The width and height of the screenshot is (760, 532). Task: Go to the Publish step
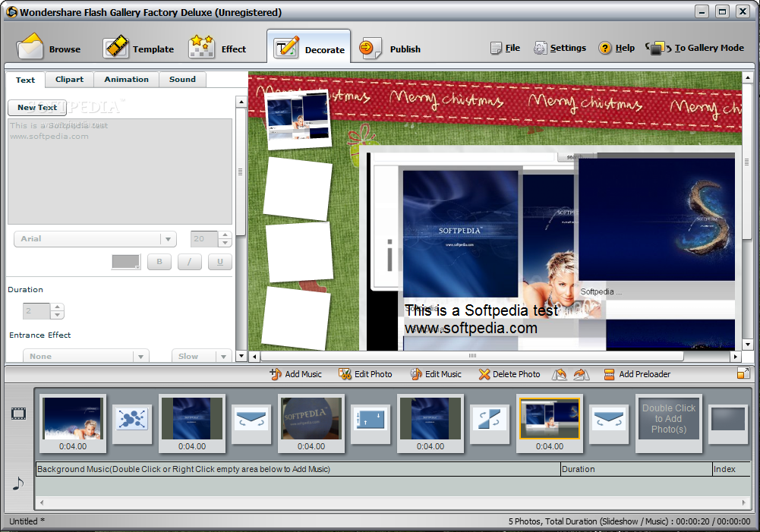point(389,48)
